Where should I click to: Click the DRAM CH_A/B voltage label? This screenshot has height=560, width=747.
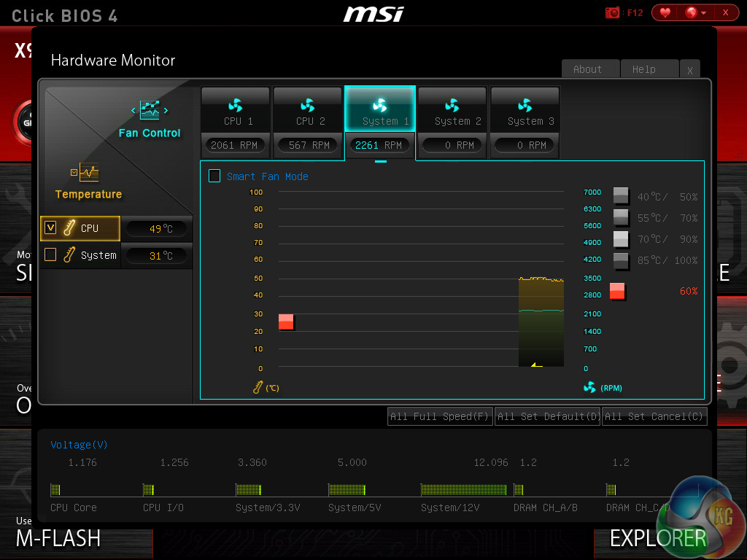(546, 507)
